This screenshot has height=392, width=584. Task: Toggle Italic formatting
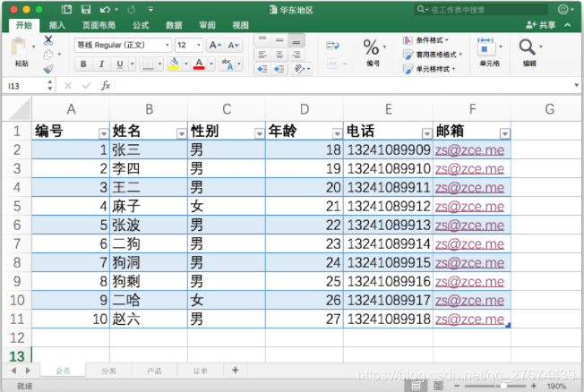[101, 64]
